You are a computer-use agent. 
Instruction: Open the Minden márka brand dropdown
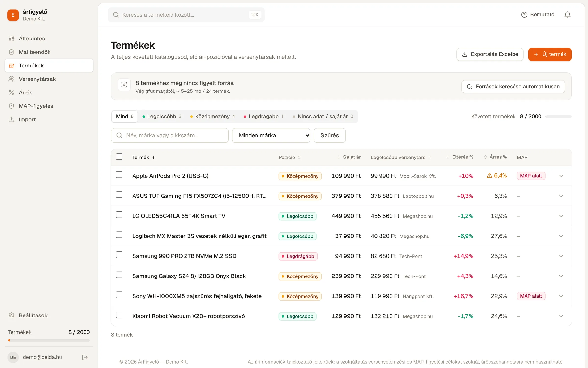(x=271, y=135)
